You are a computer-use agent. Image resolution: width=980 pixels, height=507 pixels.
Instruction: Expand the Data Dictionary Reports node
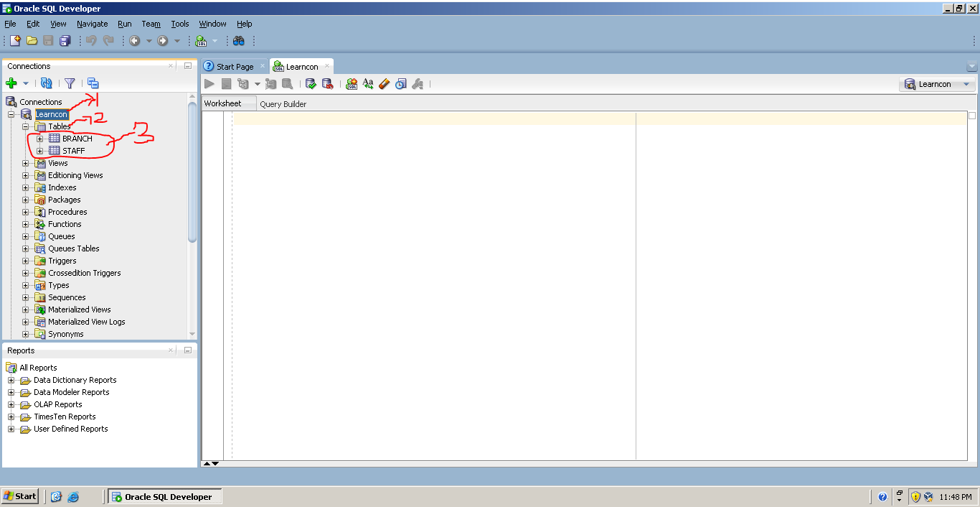tap(11, 380)
